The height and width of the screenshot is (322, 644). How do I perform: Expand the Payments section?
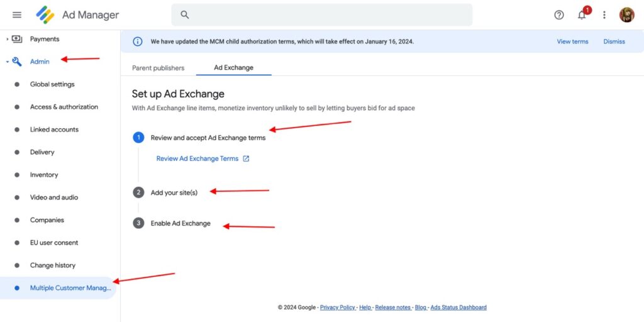(x=8, y=39)
